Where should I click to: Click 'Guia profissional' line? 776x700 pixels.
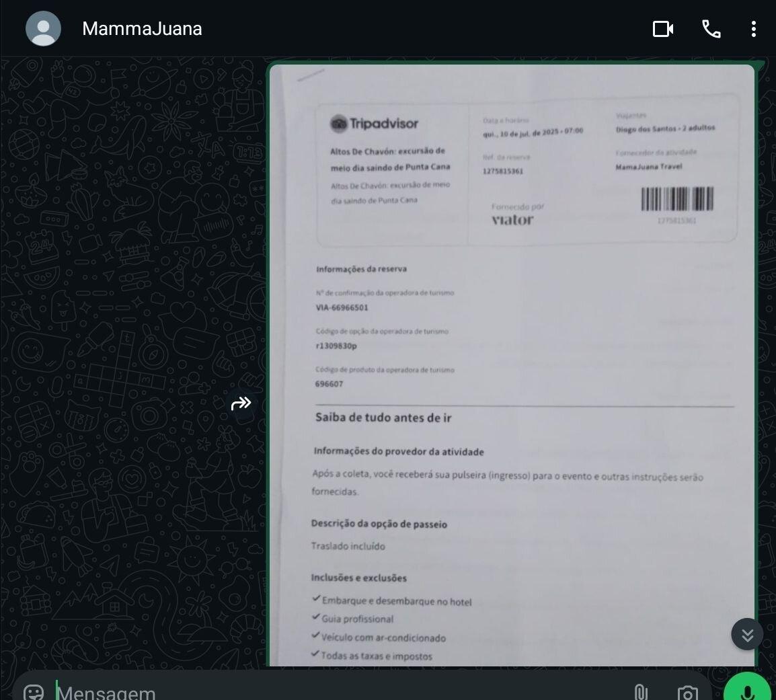[357, 619]
